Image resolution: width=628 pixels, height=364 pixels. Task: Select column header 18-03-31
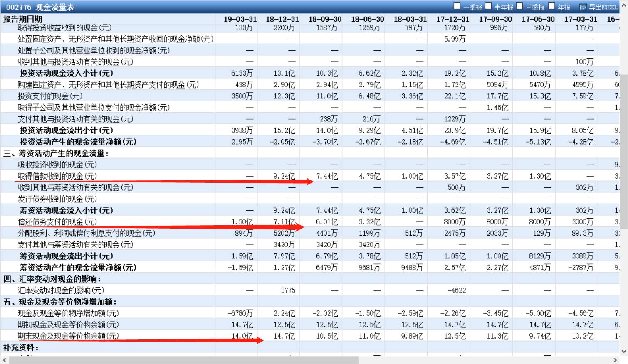click(x=410, y=19)
